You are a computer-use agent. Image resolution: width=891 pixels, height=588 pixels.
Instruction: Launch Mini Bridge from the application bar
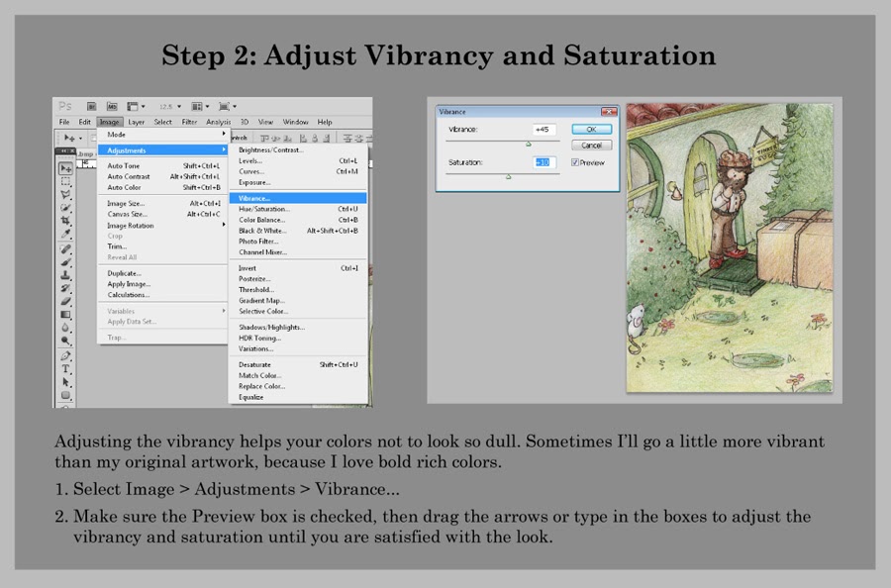(x=112, y=106)
